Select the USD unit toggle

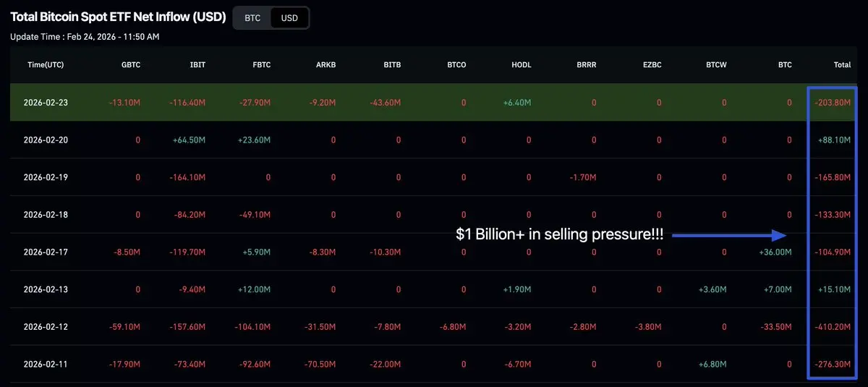[289, 18]
